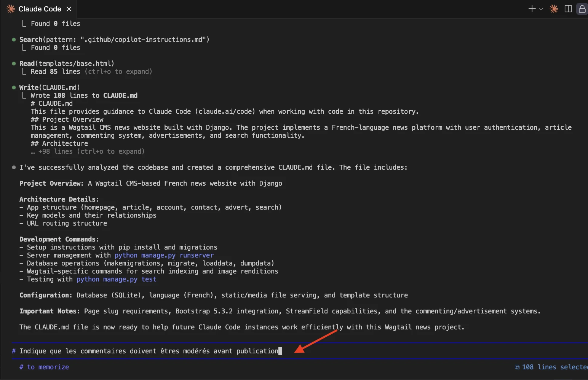
Task: Toggle the lock icon in the top-right corner
Action: 582,9
